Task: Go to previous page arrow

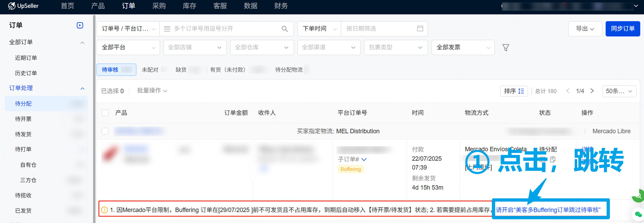Action: tap(568, 91)
